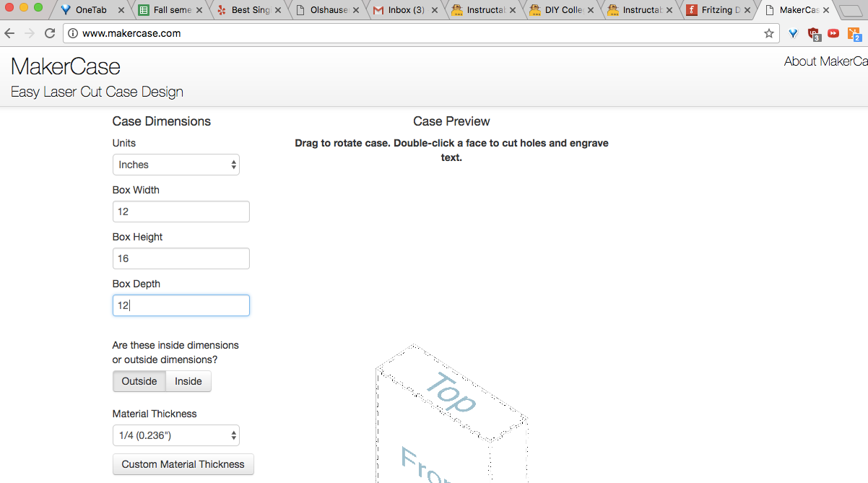Close the DIY Colle tab
The width and height of the screenshot is (868, 483).
pyautogui.click(x=591, y=10)
